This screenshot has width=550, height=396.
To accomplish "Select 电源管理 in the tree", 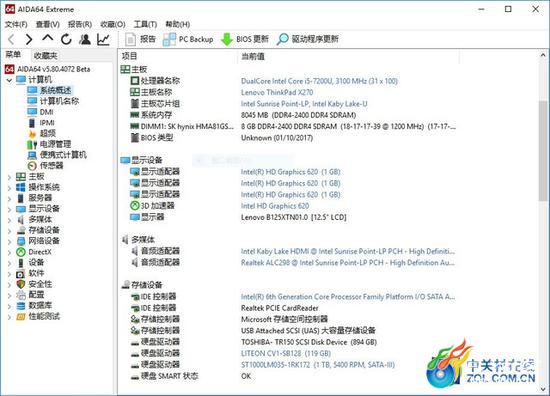I will click(x=55, y=144).
